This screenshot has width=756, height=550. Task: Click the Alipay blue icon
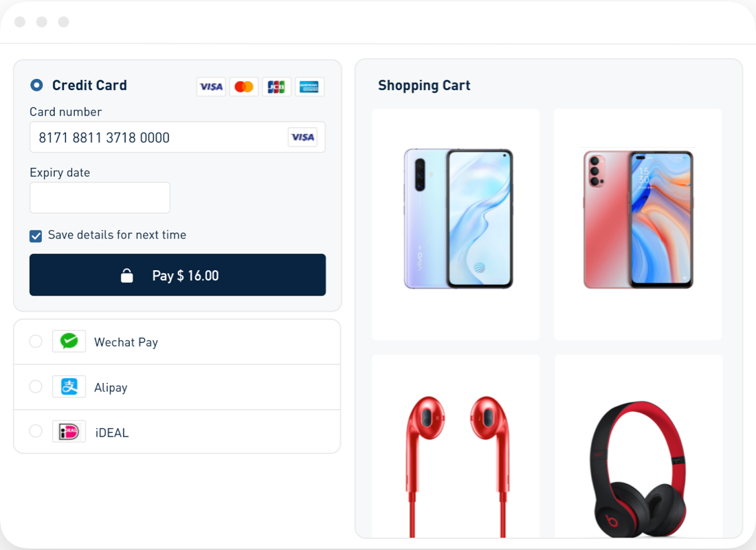[x=69, y=386]
